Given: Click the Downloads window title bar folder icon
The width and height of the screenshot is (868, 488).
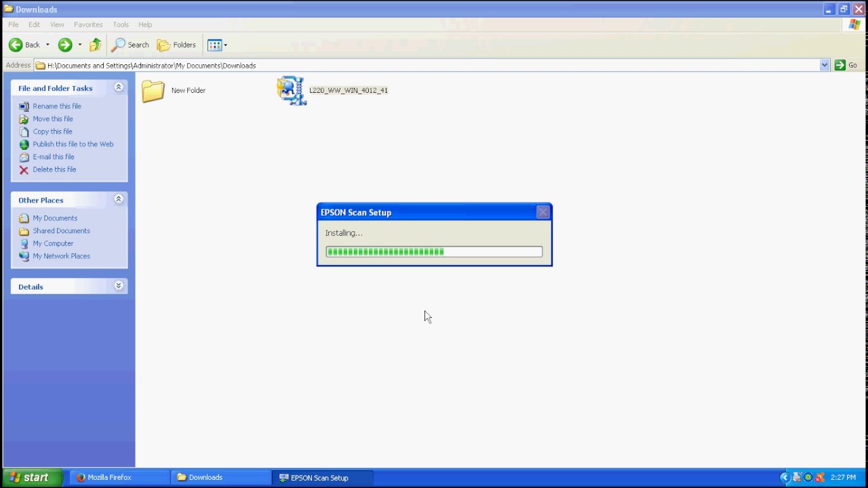Looking at the screenshot, I should coord(8,9).
